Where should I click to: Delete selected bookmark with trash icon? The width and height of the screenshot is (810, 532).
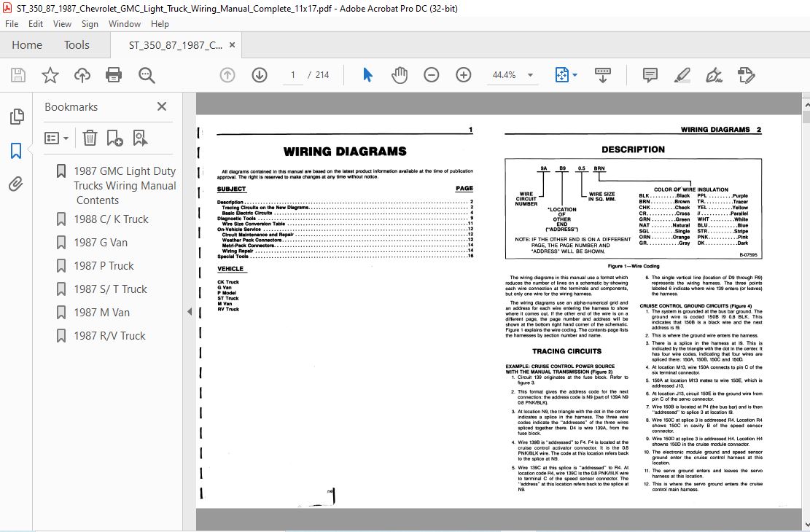[90, 138]
